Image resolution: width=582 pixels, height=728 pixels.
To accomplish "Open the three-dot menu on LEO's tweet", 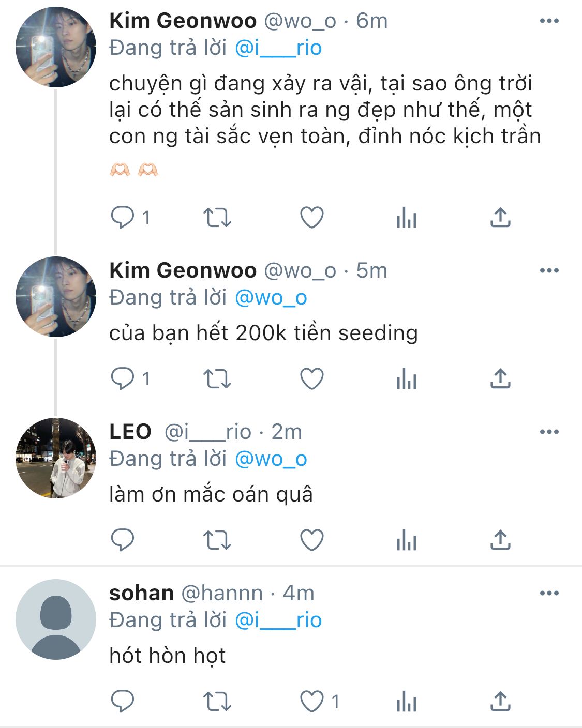I will 549,432.
